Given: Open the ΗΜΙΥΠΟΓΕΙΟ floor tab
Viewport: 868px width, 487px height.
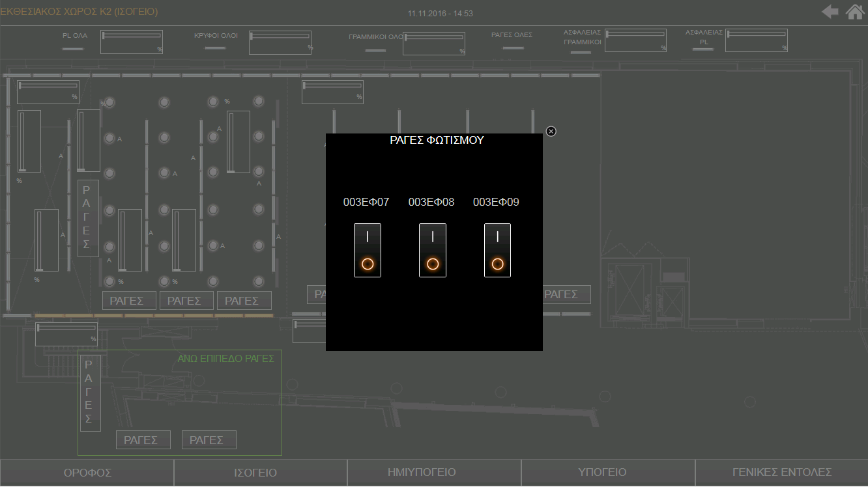Looking at the screenshot, I should pyautogui.click(x=434, y=473).
